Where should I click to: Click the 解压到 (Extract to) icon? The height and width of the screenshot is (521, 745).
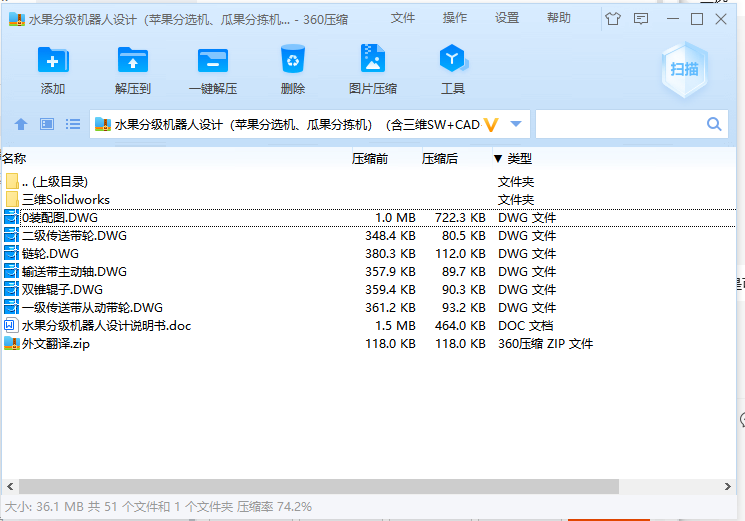tap(133, 60)
